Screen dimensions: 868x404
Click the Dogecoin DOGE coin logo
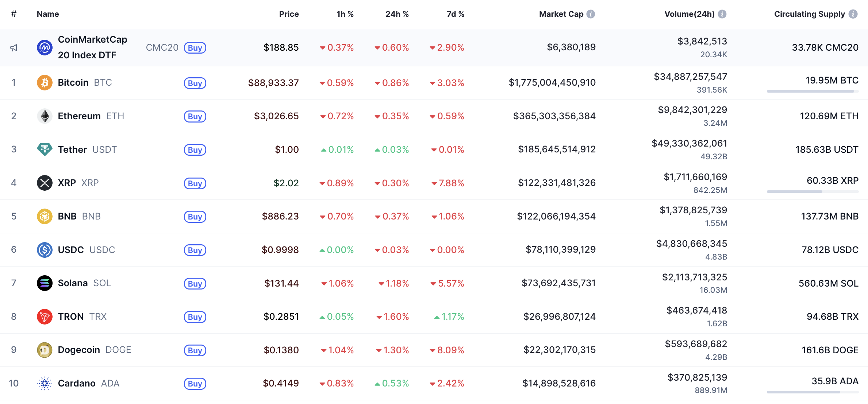(45, 350)
